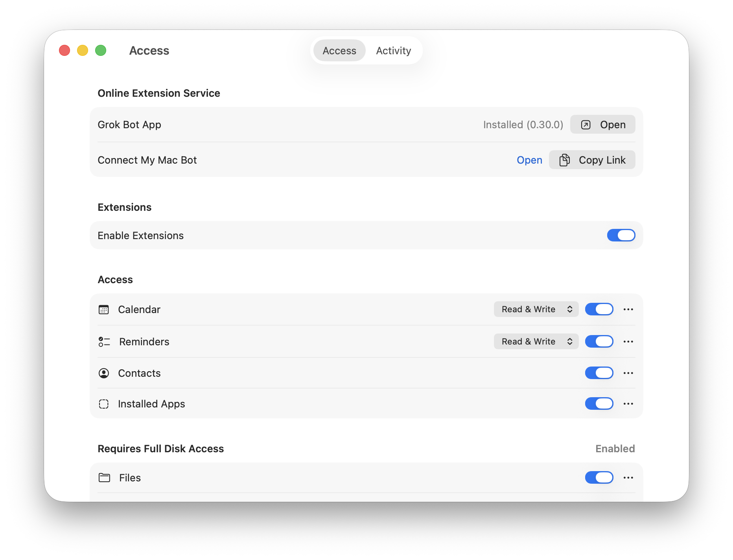
Task: Toggle Installed Apps access off
Action: pos(599,404)
